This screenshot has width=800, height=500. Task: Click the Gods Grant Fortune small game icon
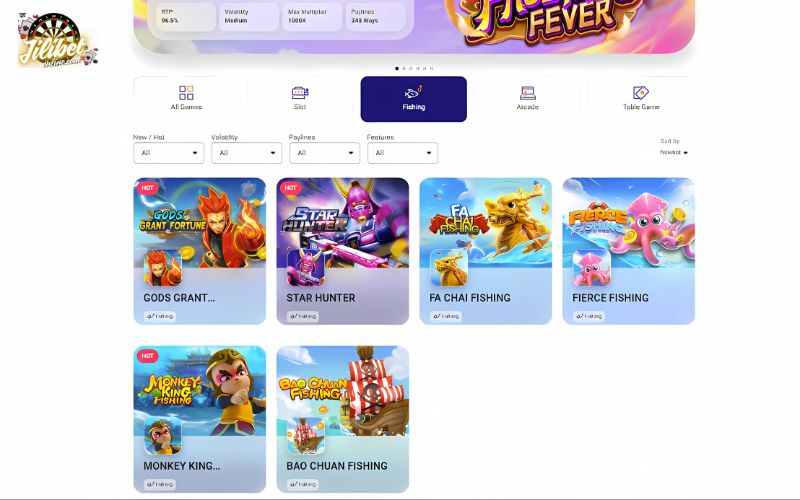[163, 267]
